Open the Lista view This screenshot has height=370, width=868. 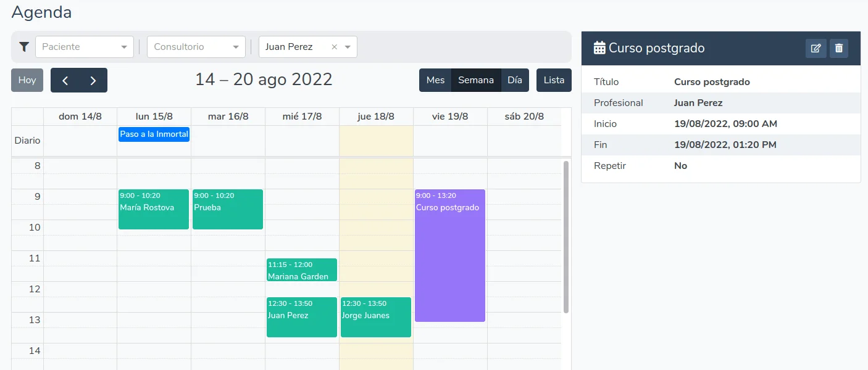pos(554,80)
